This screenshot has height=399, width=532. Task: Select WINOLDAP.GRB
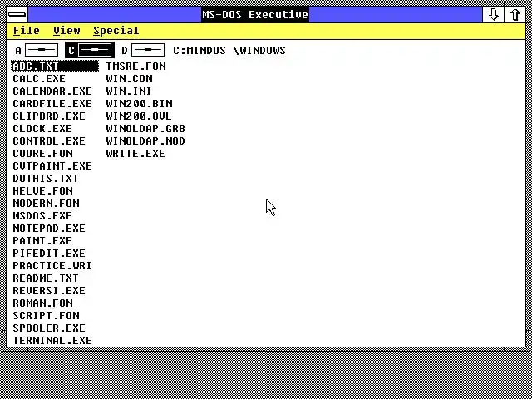[x=145, y=129]
